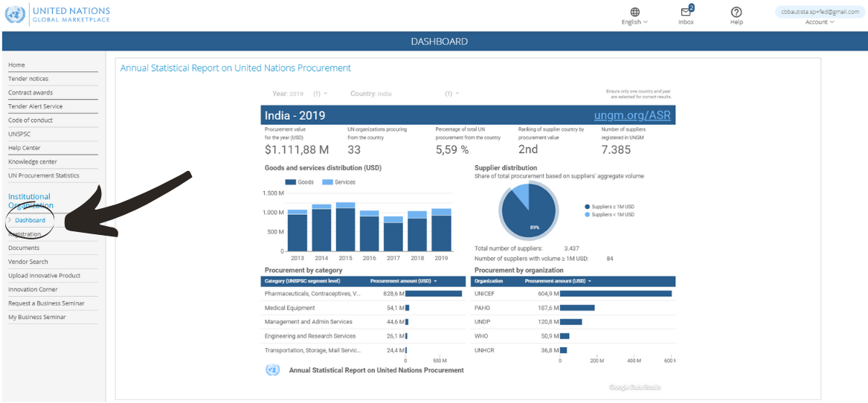868x403 pixels.
Task: Select the WHO organization row
Action: tap(573, 336)
